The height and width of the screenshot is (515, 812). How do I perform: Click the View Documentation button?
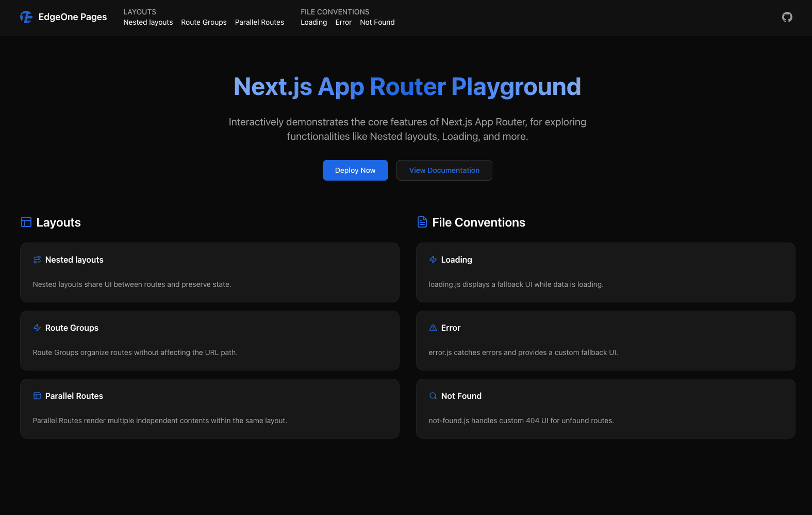(x=444, y=170)
